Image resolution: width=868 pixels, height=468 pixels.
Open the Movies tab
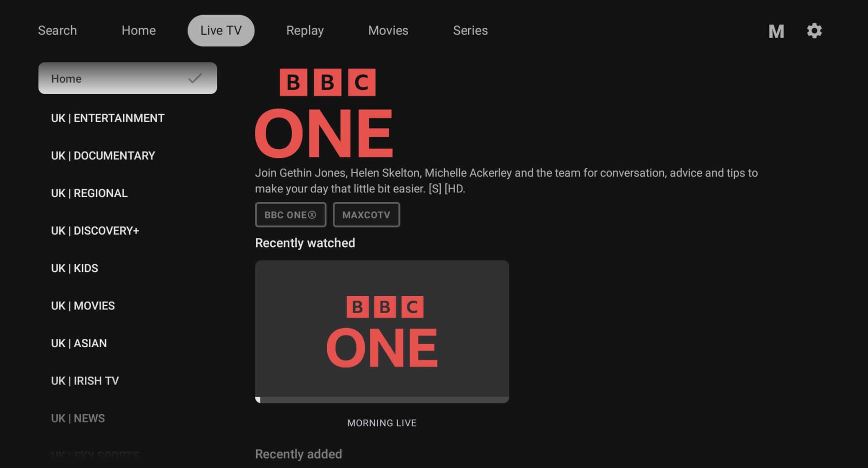click(388, 30)
